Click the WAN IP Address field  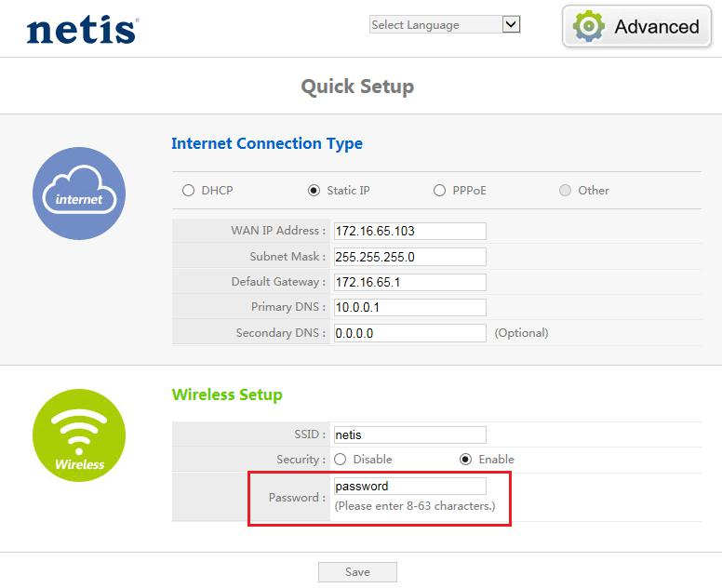pos(409,231)
